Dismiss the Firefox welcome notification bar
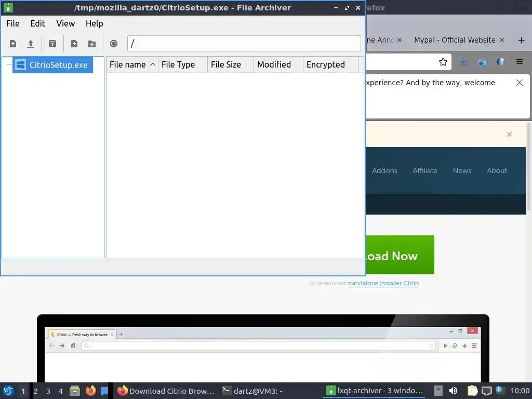This screenshot has width=532, height=399. [x=519, y=83]
